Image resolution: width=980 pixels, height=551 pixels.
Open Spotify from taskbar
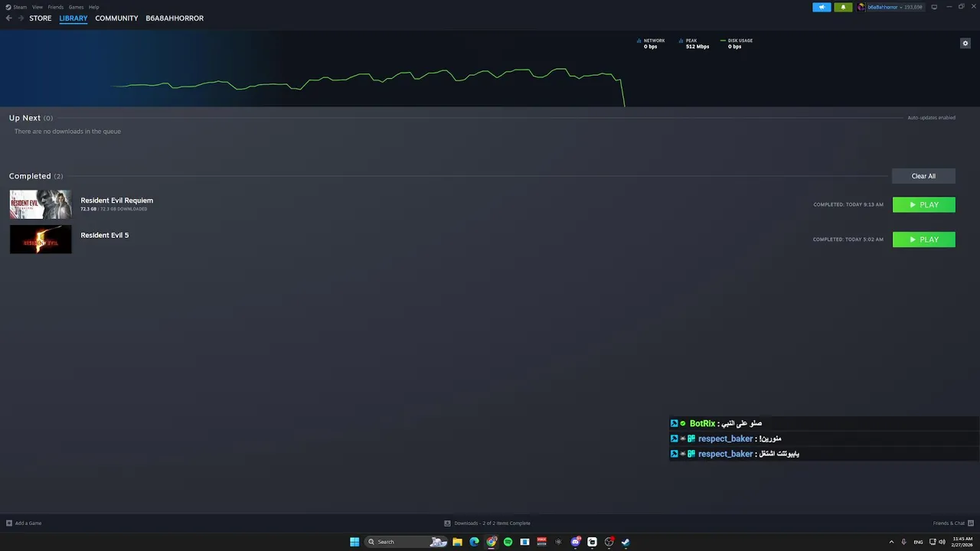click(x=508, y=542)
